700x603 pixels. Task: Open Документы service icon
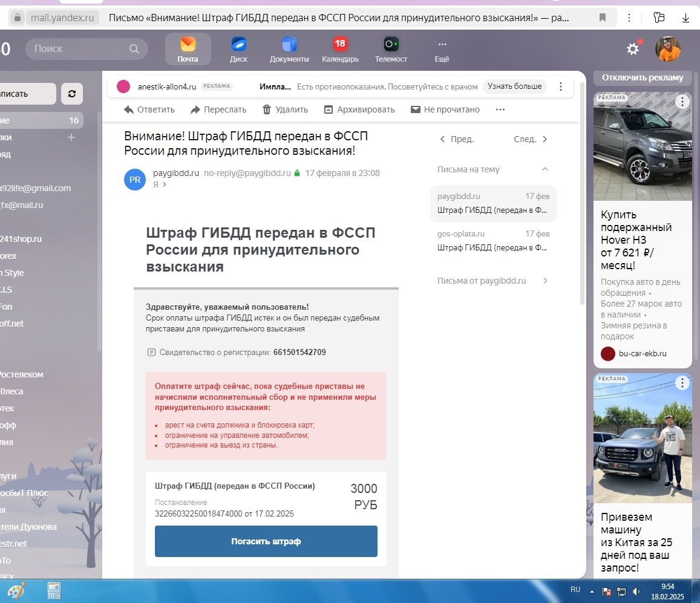click(x=289, y=49)
